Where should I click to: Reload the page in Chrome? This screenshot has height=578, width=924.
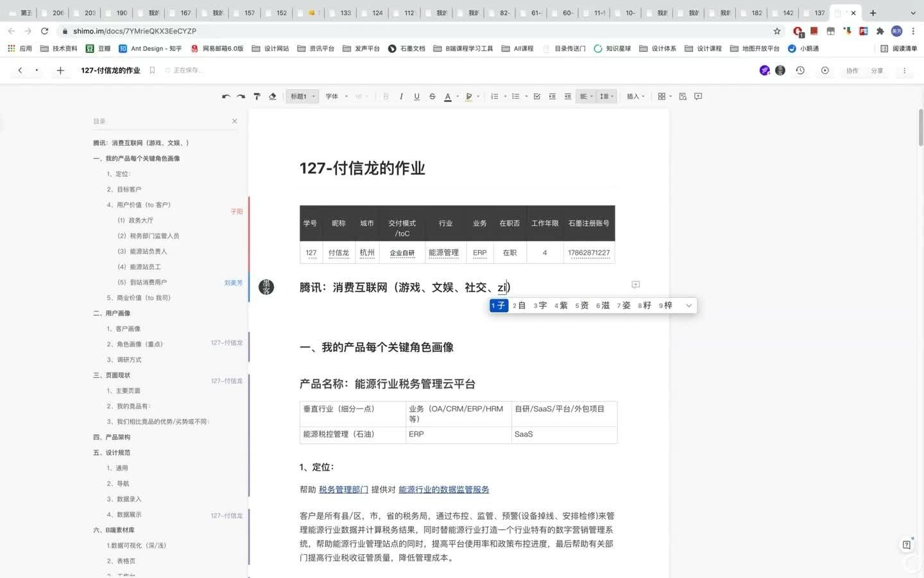point(44,31)
